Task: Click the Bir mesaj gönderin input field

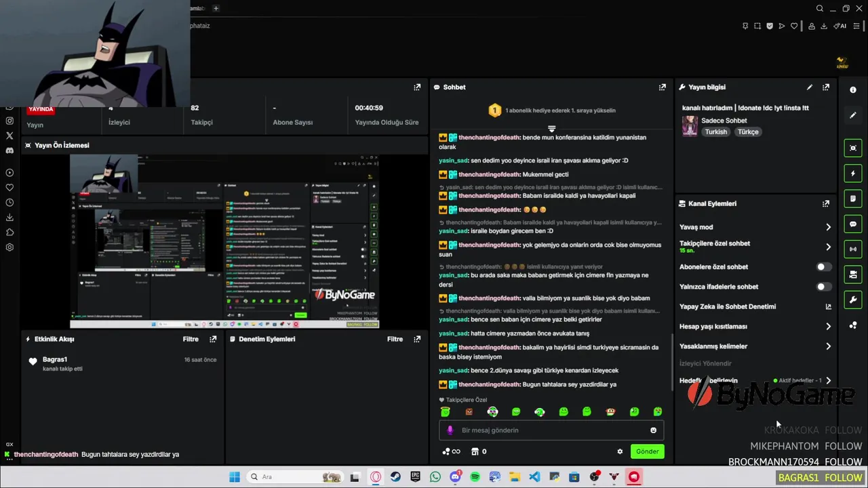Action: click(x=551, y=430)
